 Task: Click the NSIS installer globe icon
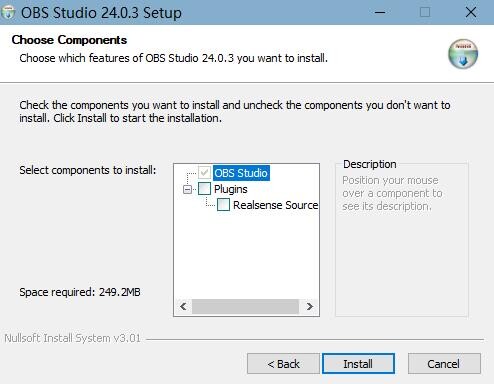[x=463, y=54]
